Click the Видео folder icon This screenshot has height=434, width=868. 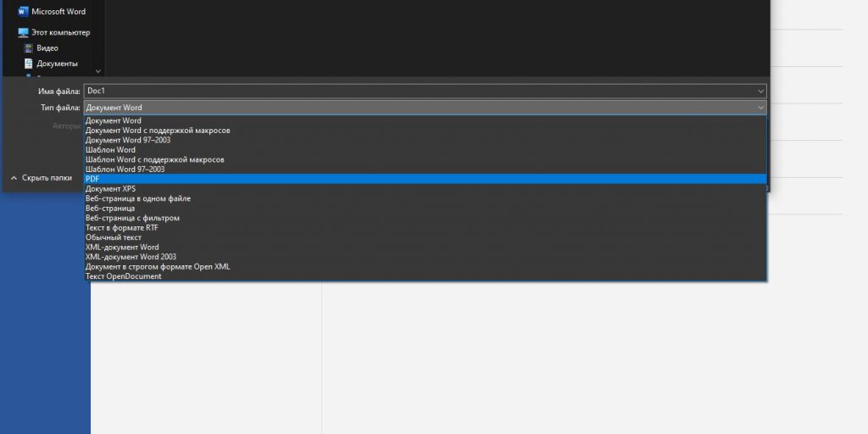tap(28, 48)
